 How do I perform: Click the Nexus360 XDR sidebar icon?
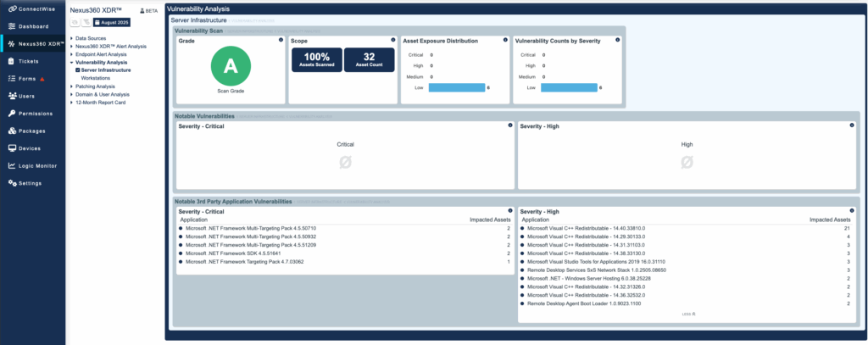click(x=12, y=44)
